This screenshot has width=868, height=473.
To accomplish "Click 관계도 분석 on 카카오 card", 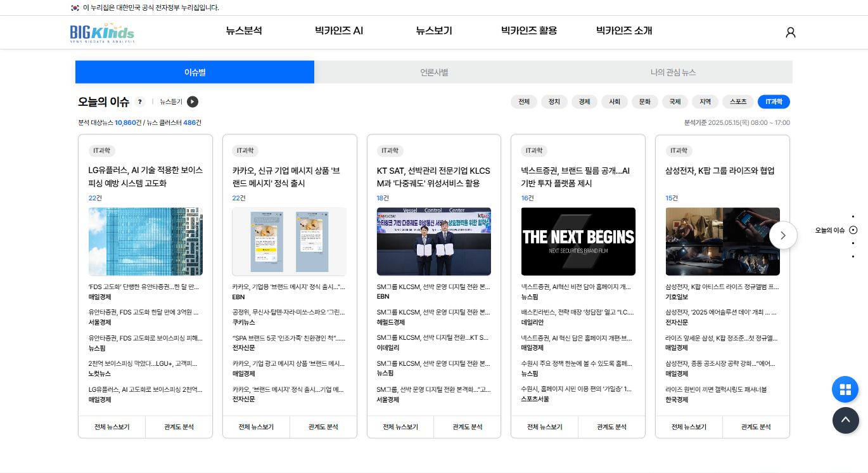I will 323,427.
